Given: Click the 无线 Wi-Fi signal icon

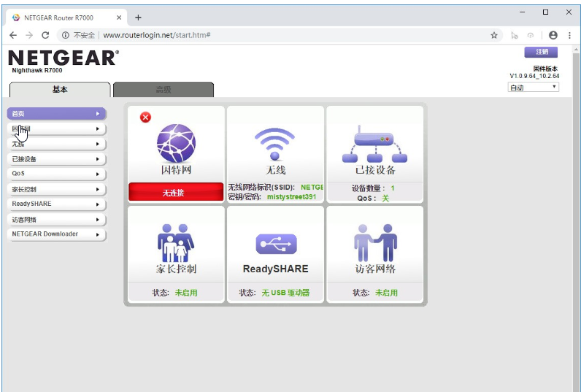Looking at the screenshot, I should coord(274,144).
